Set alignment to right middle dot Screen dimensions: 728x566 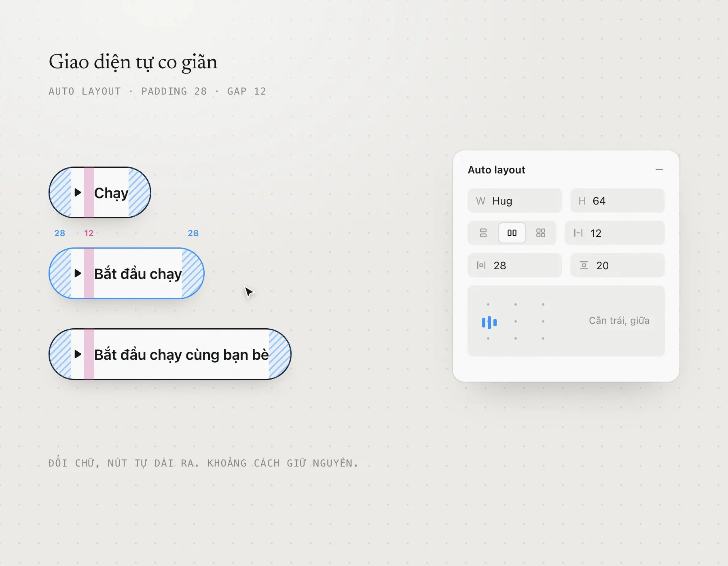coord(543,321)
